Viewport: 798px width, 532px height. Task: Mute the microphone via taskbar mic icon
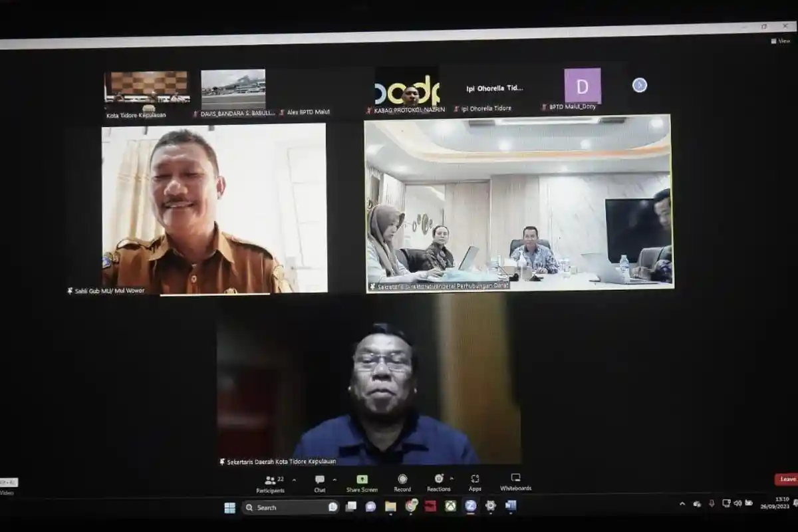[712, 503]
